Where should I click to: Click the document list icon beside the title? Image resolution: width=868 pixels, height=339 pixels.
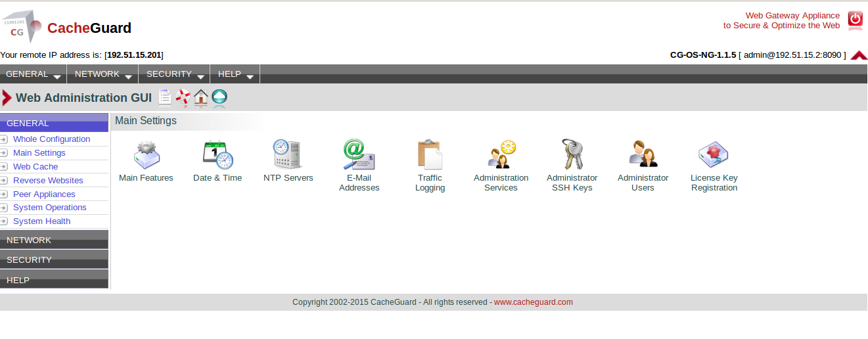coord(165,98)
